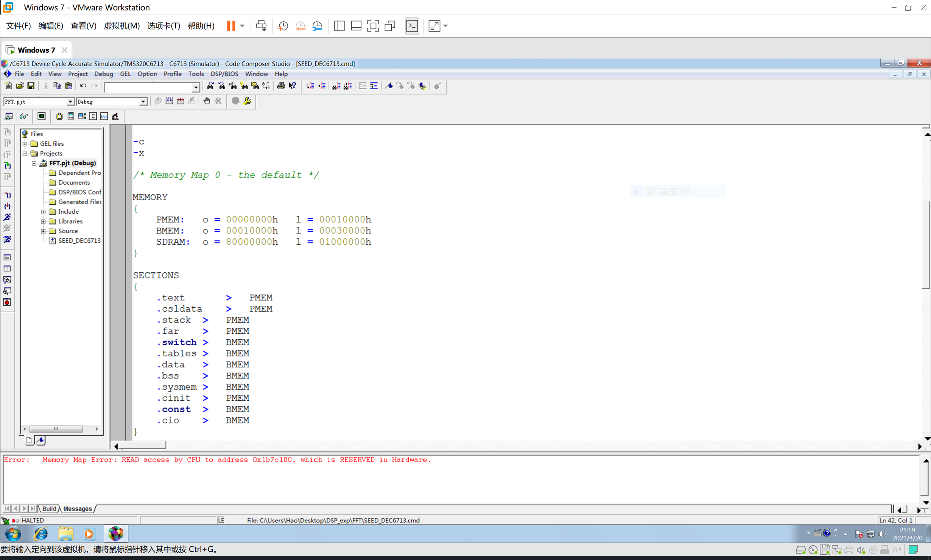The width and height of the screenshot is (931, 560).
Task: Click the Undo arrow icon
Action: (x=83, y=86)
